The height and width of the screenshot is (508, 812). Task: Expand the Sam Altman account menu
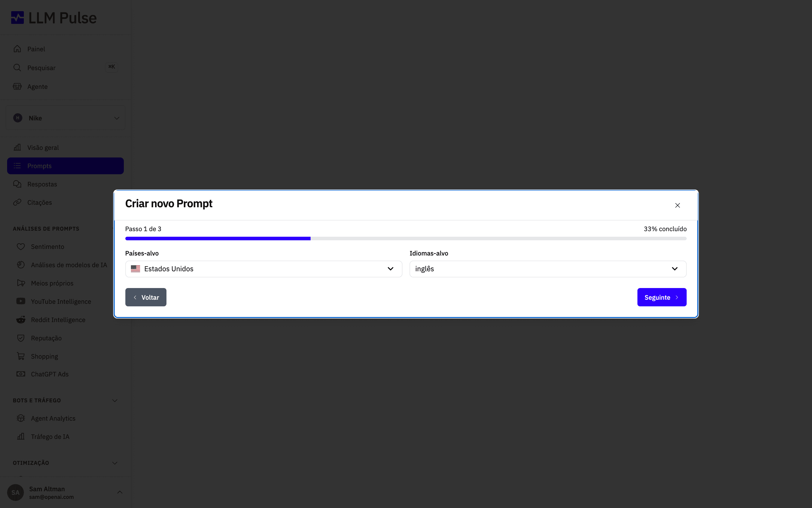[x=120, y=492]
